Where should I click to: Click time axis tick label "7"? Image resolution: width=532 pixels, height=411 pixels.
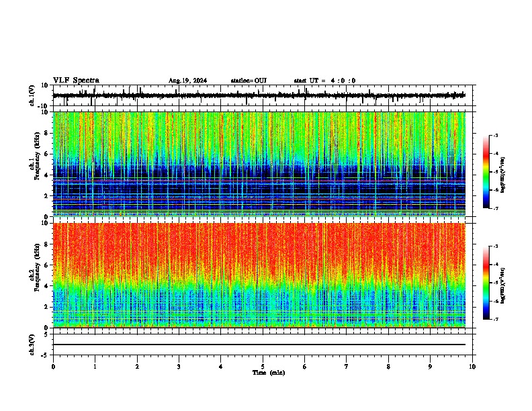(347, 367)
